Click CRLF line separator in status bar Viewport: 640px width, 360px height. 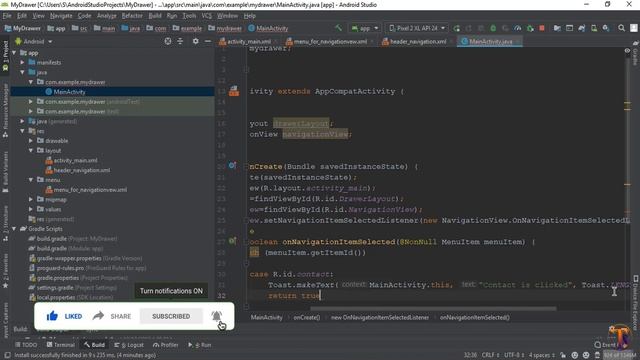click(x=491, y=355)
